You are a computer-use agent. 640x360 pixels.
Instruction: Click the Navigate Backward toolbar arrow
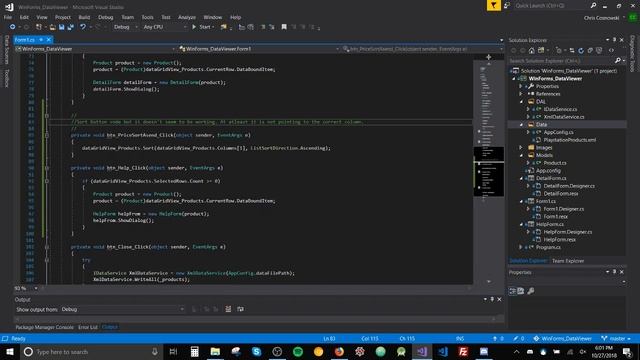click(x=12, y=27)
